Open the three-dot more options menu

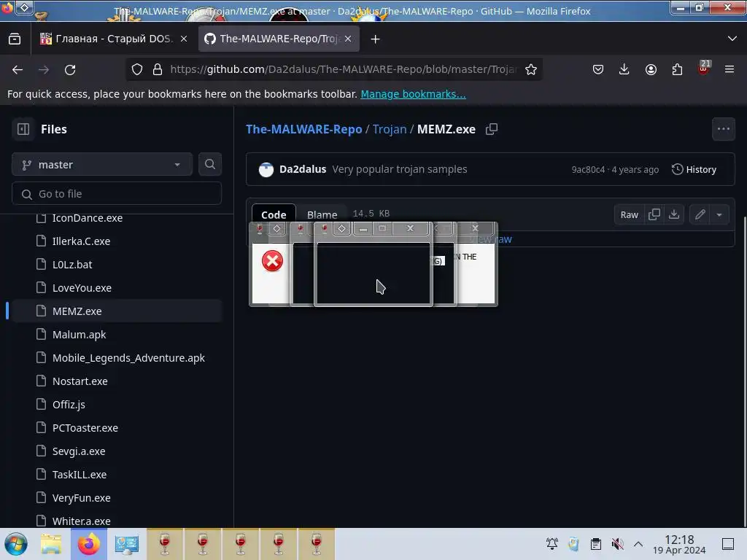click(723, 129)
